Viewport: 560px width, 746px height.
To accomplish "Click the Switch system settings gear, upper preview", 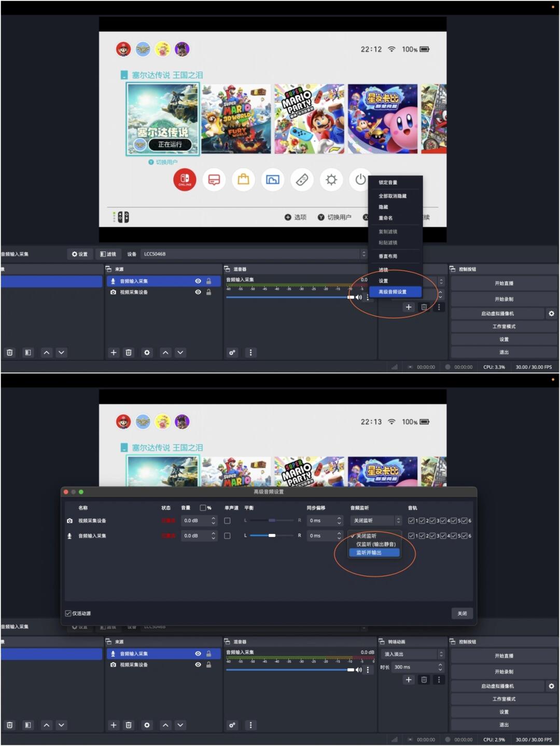I will [331, 180].
